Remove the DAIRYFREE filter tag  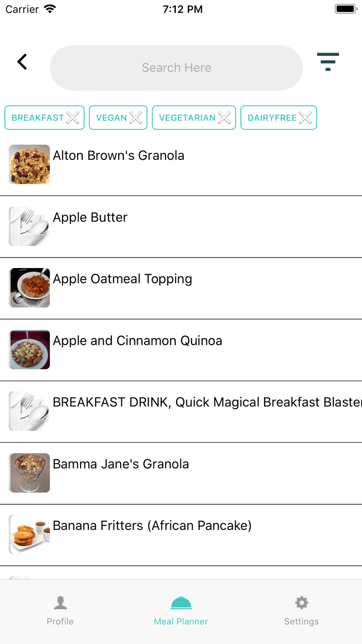305,118
